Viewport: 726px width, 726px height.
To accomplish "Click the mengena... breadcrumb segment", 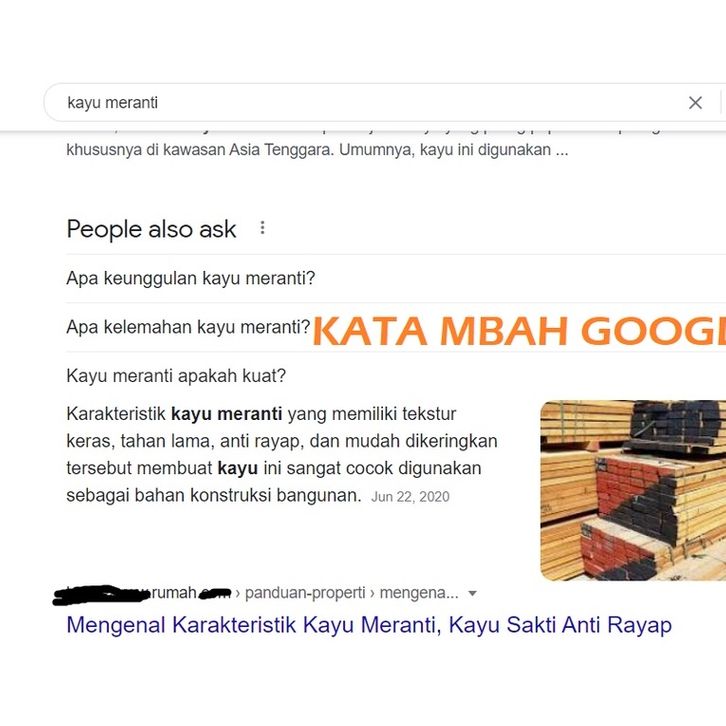I will pyautogui.click(x=419, y=593).
